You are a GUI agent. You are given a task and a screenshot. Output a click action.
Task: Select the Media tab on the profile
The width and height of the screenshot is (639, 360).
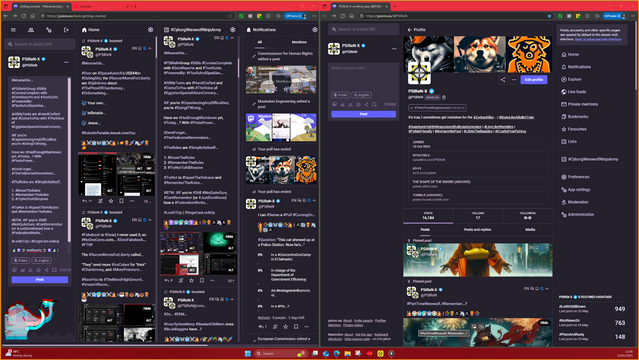pyautogui.click(x=530, y=230)
